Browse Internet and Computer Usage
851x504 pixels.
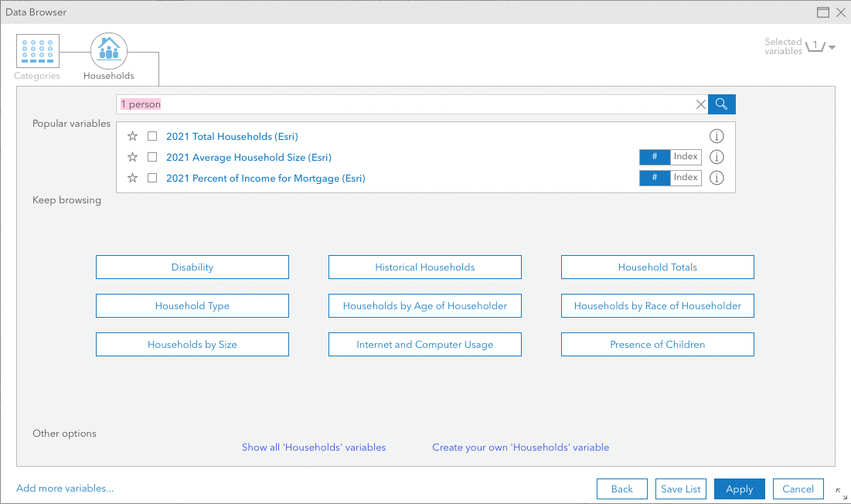(x=425, y=345)
